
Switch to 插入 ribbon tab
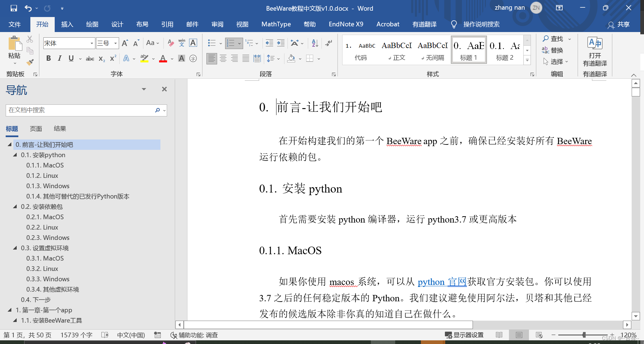tap(67, 24)
